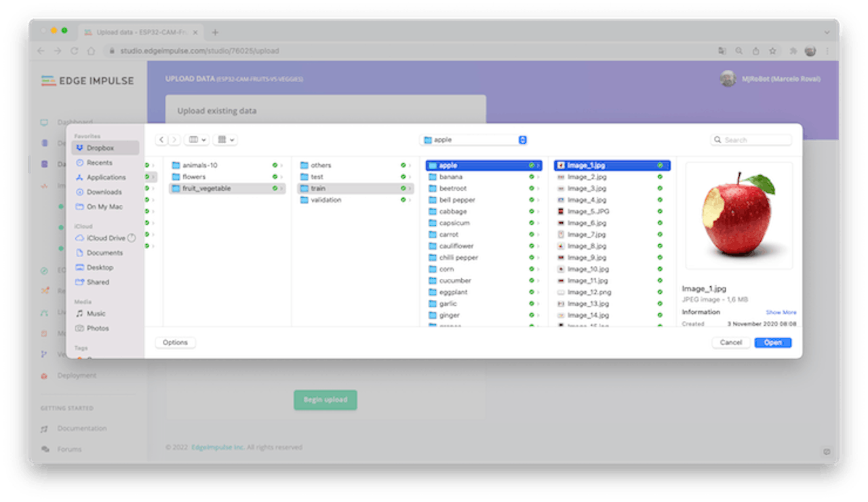This screenshot has width=868, height=502.
Task: Cancel the file dialog
Action: pos(731,343)
